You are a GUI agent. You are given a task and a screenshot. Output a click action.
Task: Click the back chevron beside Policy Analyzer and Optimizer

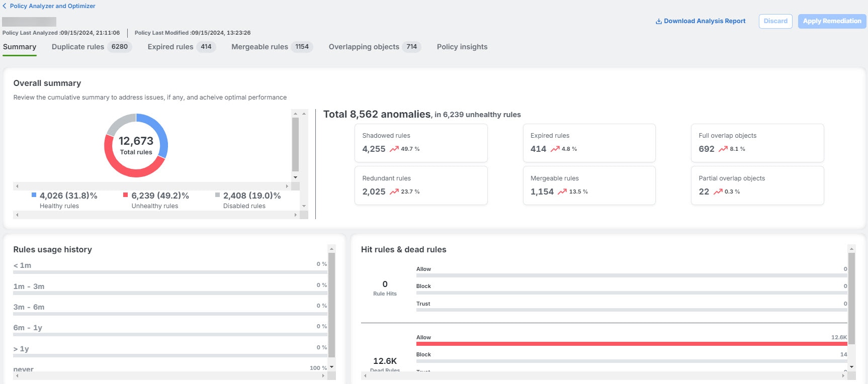tap(5, 6)
